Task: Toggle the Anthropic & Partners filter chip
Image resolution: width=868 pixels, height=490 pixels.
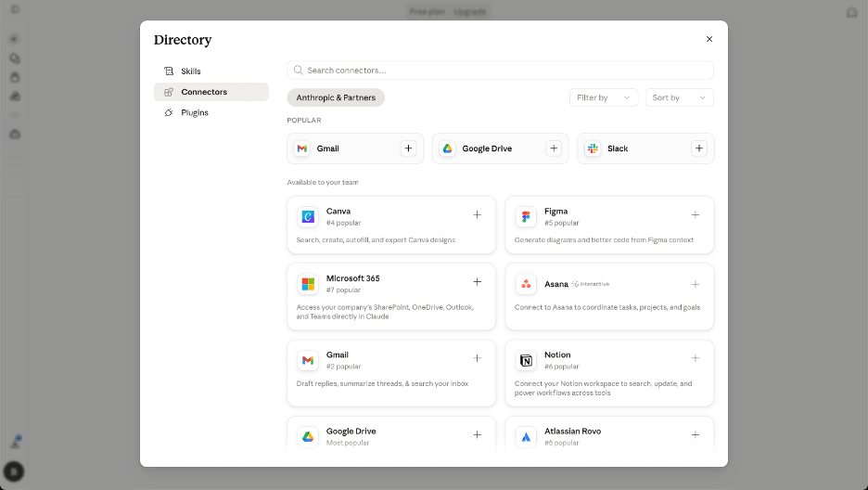Action: click(x=336, y=97)
